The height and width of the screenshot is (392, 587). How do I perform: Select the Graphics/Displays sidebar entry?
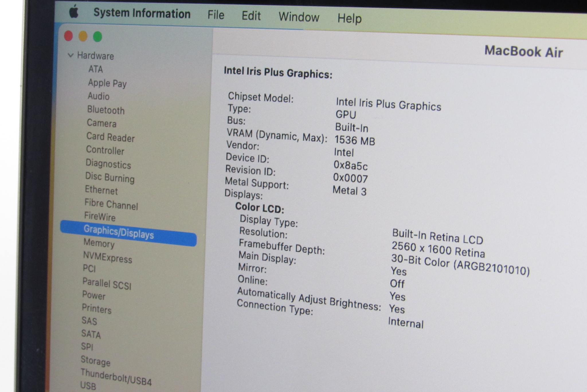coord(119,232)
